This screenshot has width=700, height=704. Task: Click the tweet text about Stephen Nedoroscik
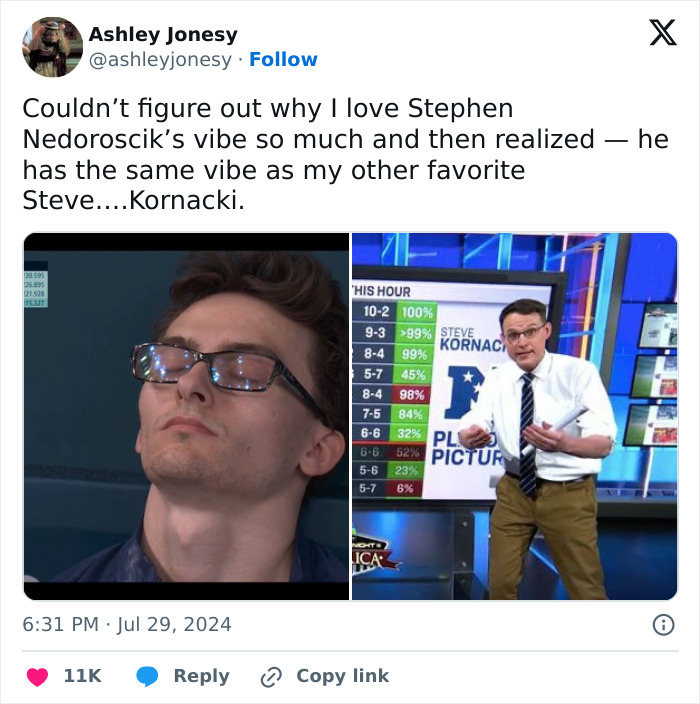pyautogui.click(x=346, y=154)
